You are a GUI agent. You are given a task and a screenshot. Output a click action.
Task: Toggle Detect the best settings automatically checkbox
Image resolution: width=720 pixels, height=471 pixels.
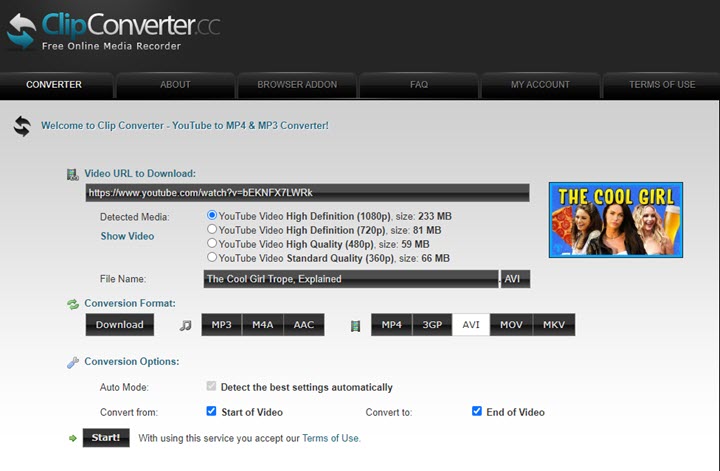[x=211, y=386]
